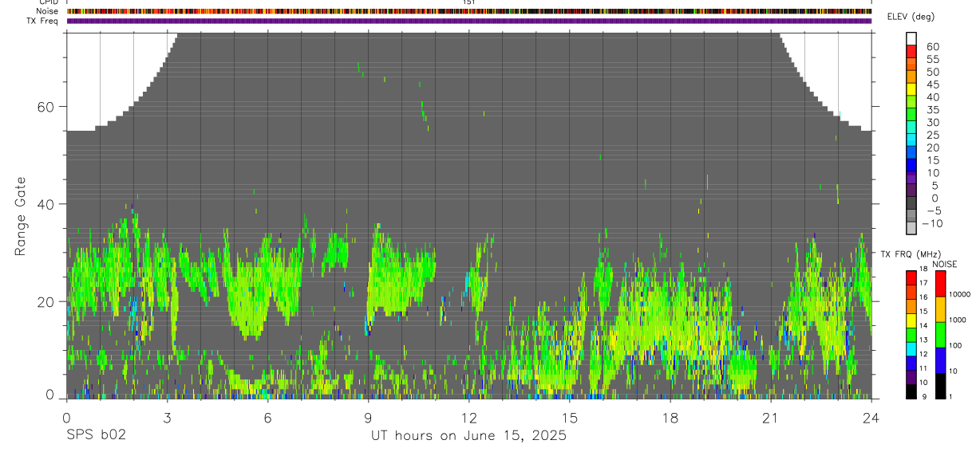
Task: Click the 'ELEV (deg)' color bar title
Action: click(911, 17)
